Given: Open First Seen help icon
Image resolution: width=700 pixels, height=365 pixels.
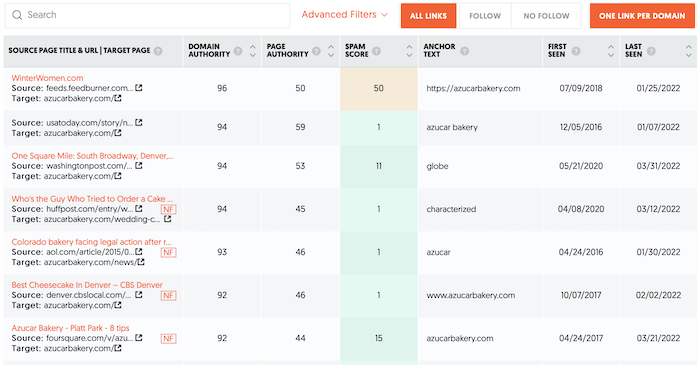Looking at the screenshot, I should (576, 51).
